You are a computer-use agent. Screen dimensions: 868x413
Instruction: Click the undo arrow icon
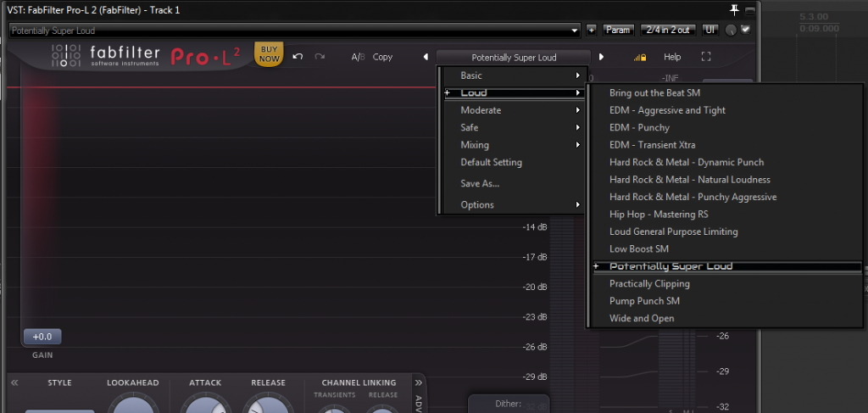298,57
